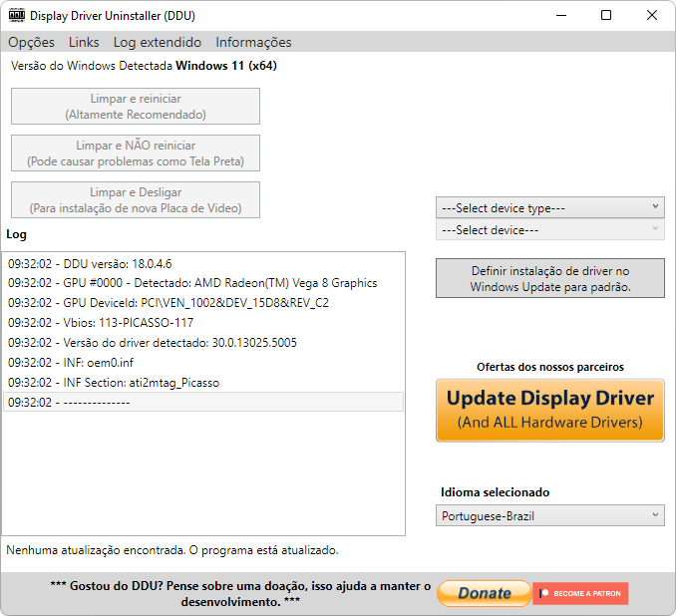676x616 pixels.
Task: Click the Nenhuma atualização encontrada status text
Action: pyautogui.click(x=172, y=550)
